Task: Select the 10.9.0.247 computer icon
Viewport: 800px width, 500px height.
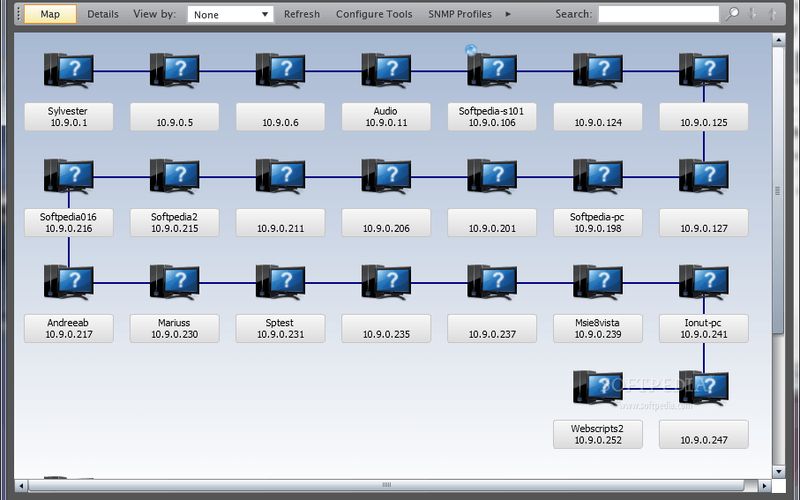Action: 704,388
